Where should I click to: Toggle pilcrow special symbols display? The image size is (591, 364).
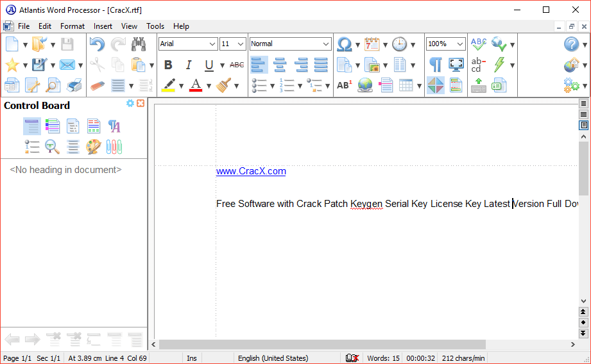[435, 65]
